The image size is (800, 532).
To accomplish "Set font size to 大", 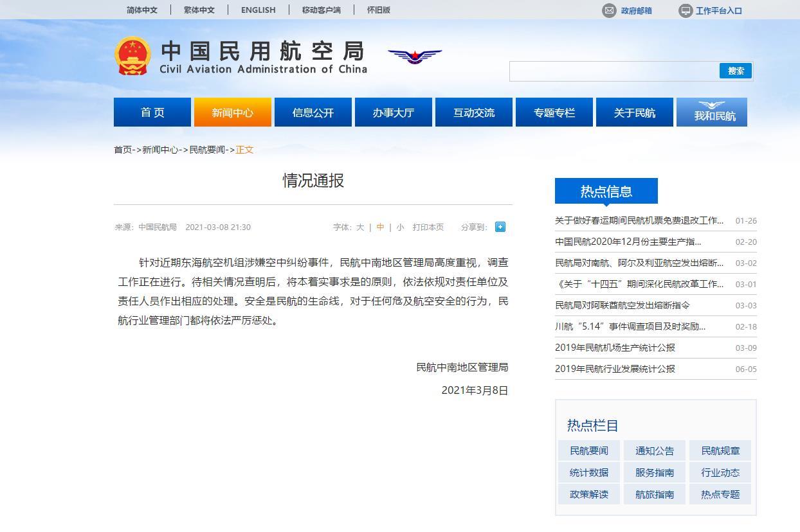I will click(360, 227).
